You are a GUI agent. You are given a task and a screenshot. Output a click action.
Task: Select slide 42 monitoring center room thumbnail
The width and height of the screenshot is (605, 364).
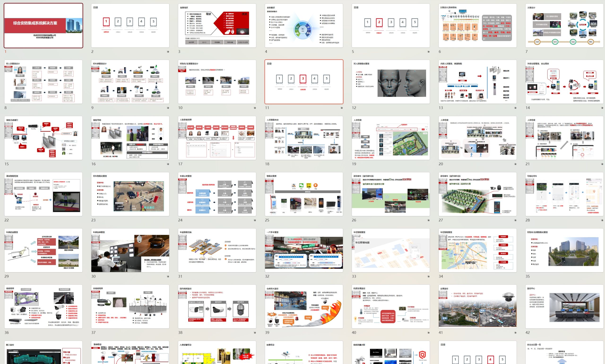[x=564, y=306]
